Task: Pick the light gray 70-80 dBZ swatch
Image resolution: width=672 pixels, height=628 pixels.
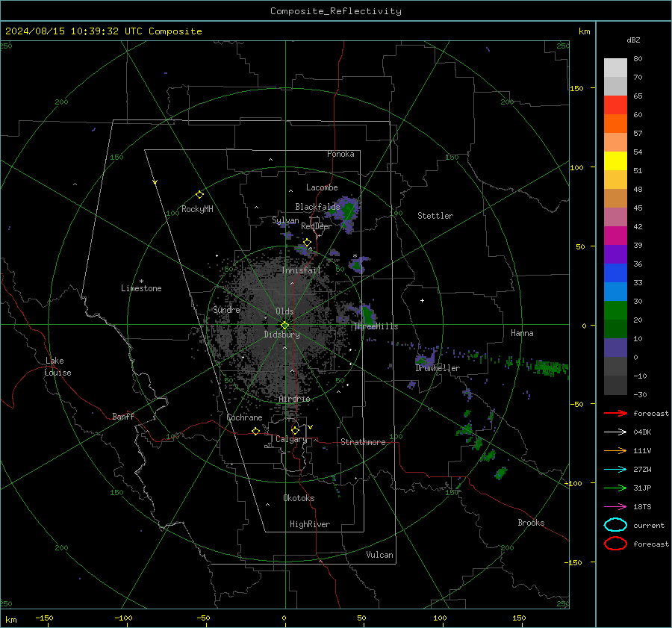Action: tap(615, 67)
